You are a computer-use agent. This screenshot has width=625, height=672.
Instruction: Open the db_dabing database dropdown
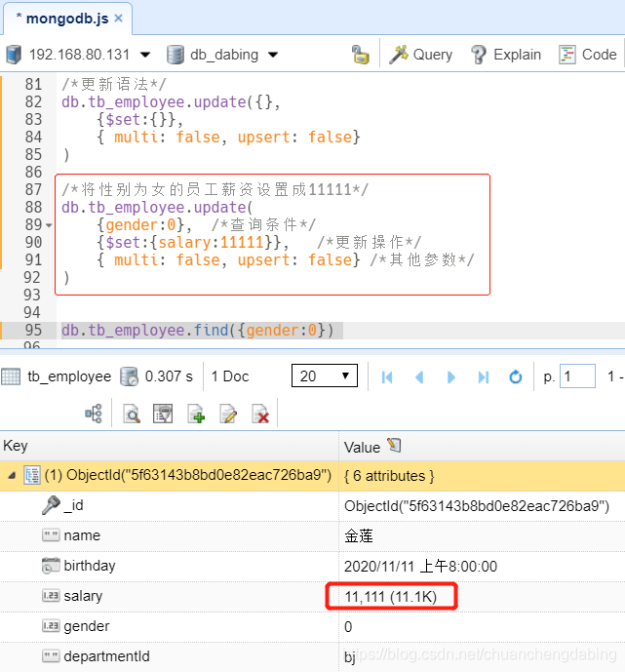coord(273,55)
